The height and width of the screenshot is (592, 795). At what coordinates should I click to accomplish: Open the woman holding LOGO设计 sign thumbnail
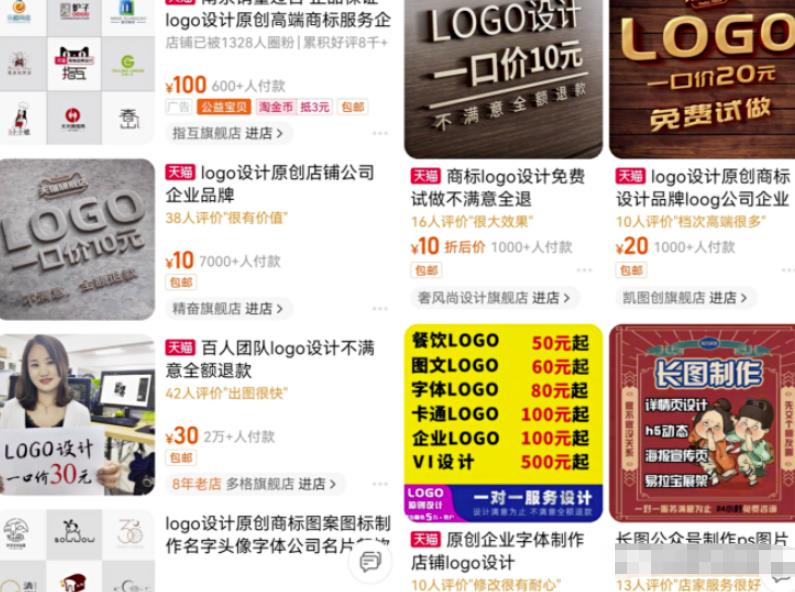click(77, 415)
